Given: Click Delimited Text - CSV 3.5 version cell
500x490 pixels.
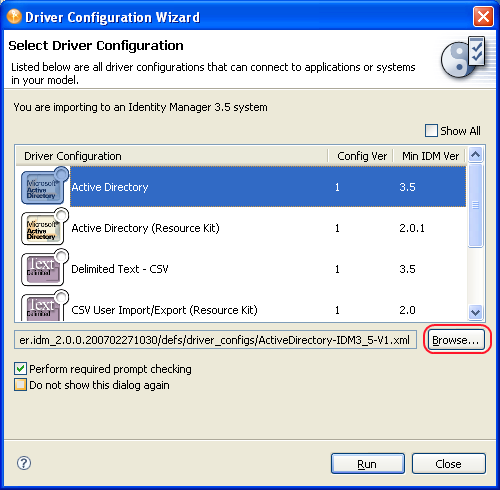Looking at the screenshot, I should [407, 269].
